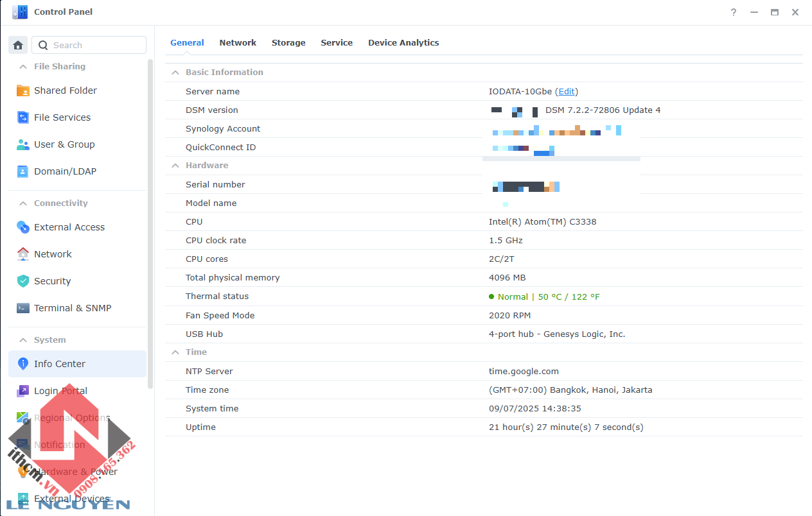Open the help question mark icon
Screen dimensions: 812x516
[734, 12]
